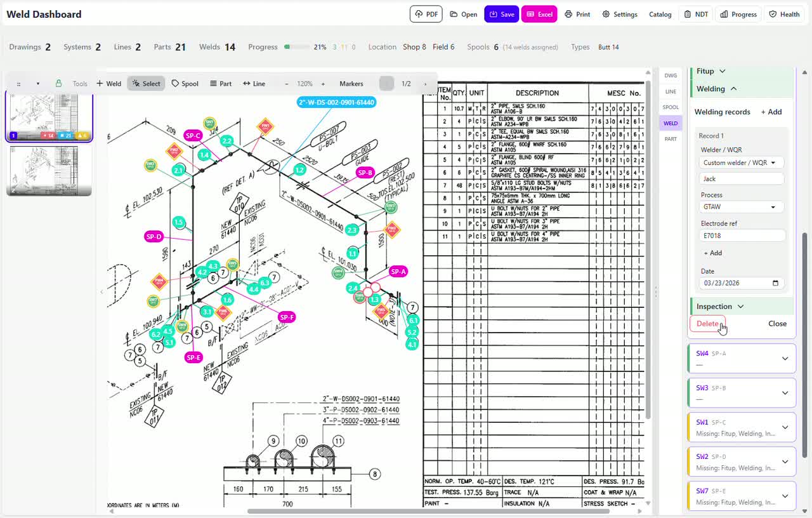Expand the SW2 SP-D weld card
The image size is (812, 518).
[741, 462]
